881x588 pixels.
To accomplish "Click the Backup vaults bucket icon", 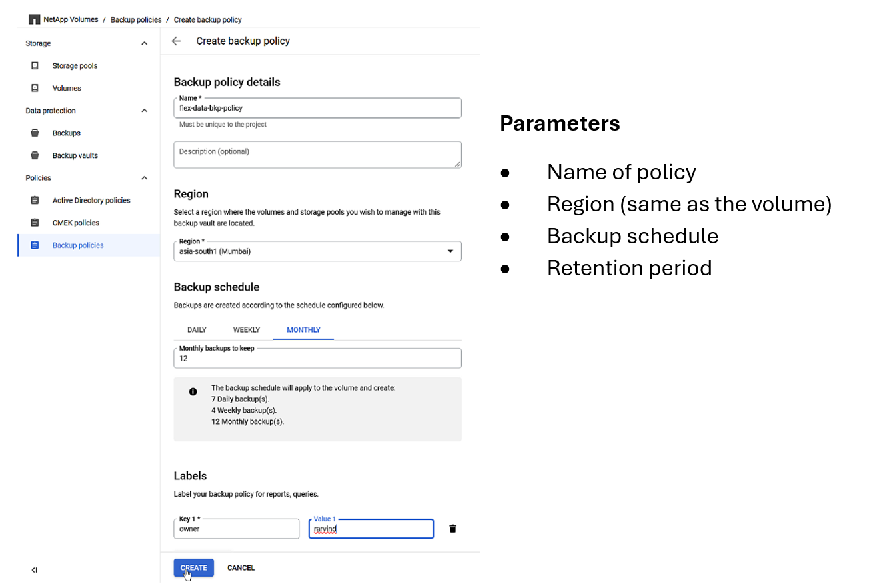I will 35,155.
